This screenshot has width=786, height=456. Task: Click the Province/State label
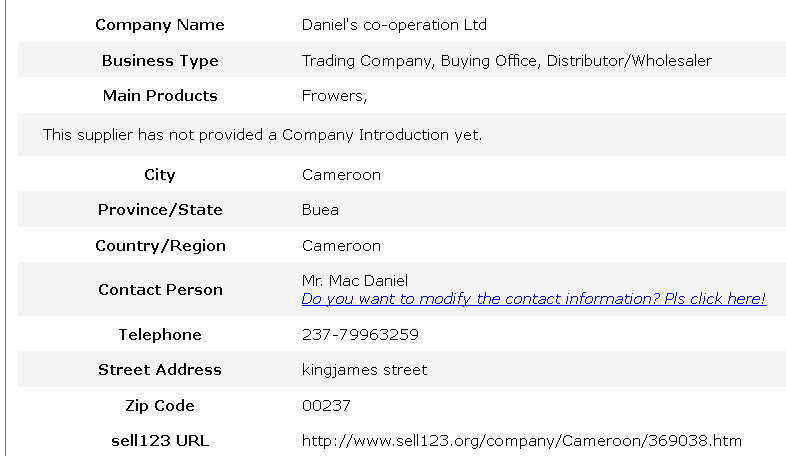coord(160,210)
